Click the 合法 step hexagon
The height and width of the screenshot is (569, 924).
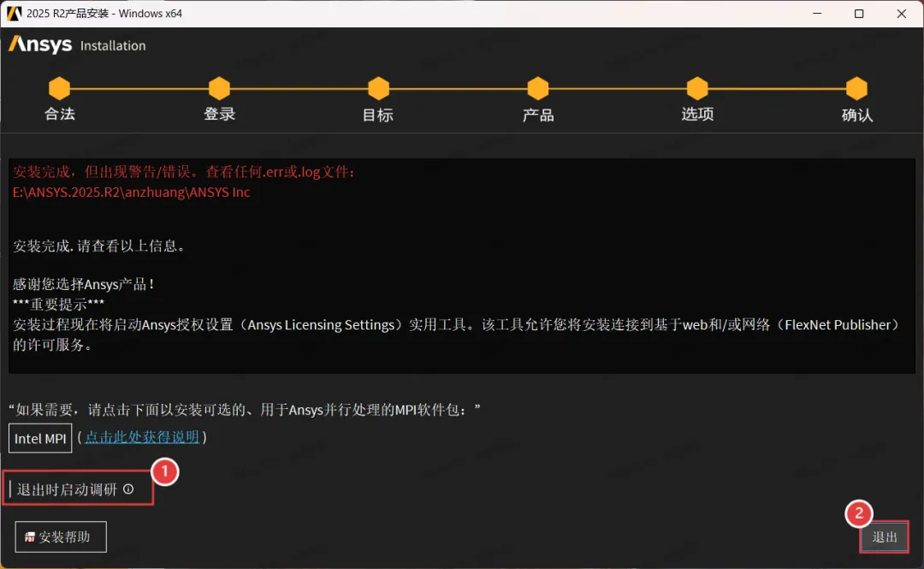click(x=60, y=88)
